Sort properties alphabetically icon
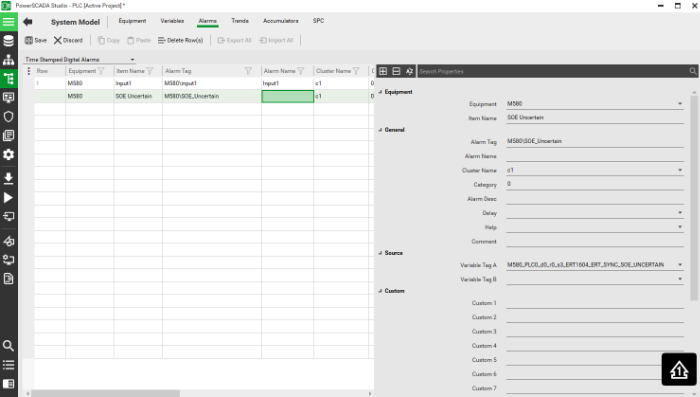The width and height of the screenshot is (700, 397). pos(409,71)
